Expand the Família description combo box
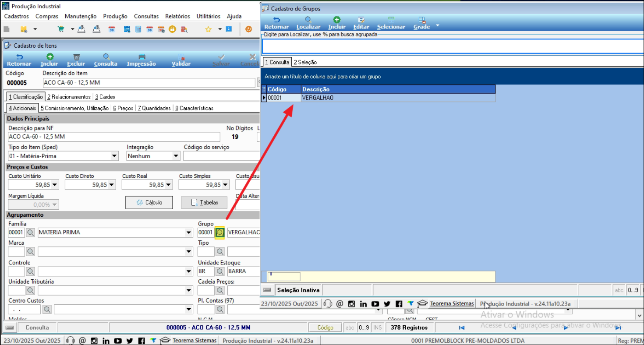This screenshot has height=345, width=644. coord(189,232)
